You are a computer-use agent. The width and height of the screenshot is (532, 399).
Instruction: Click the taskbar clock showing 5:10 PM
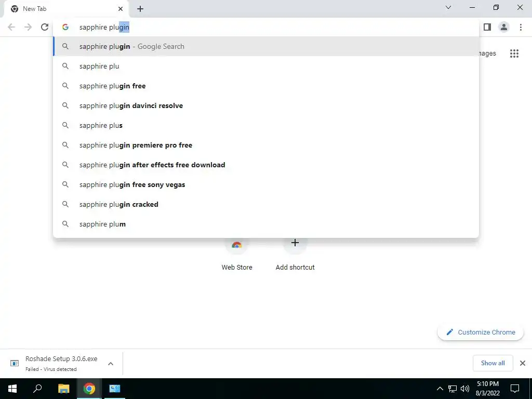487,389
